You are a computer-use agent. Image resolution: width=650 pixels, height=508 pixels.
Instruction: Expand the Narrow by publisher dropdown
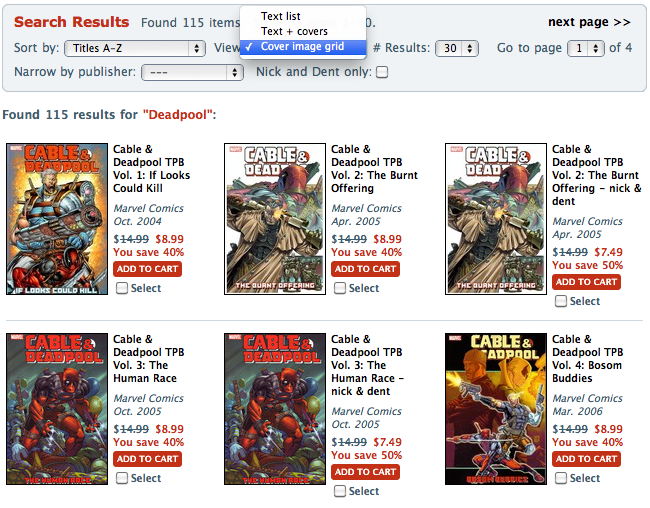pyautogui.click(x=192, y=73)
